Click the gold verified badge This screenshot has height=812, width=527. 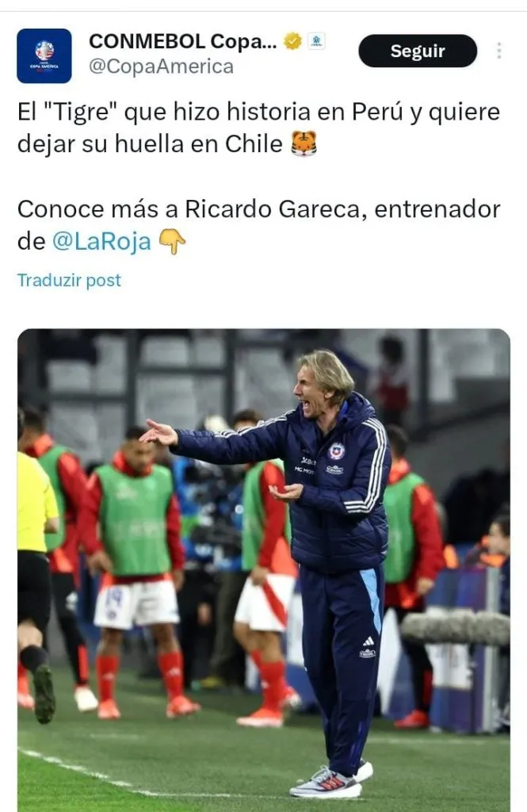[x=292, y=41]
